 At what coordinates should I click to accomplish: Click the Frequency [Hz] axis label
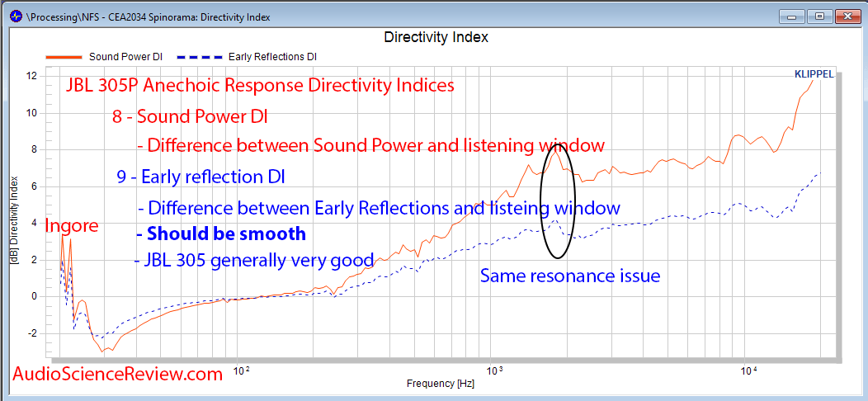pos(441,384)
